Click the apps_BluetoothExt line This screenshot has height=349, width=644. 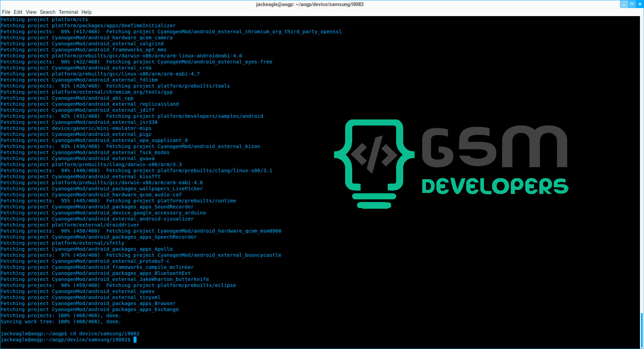96,273
